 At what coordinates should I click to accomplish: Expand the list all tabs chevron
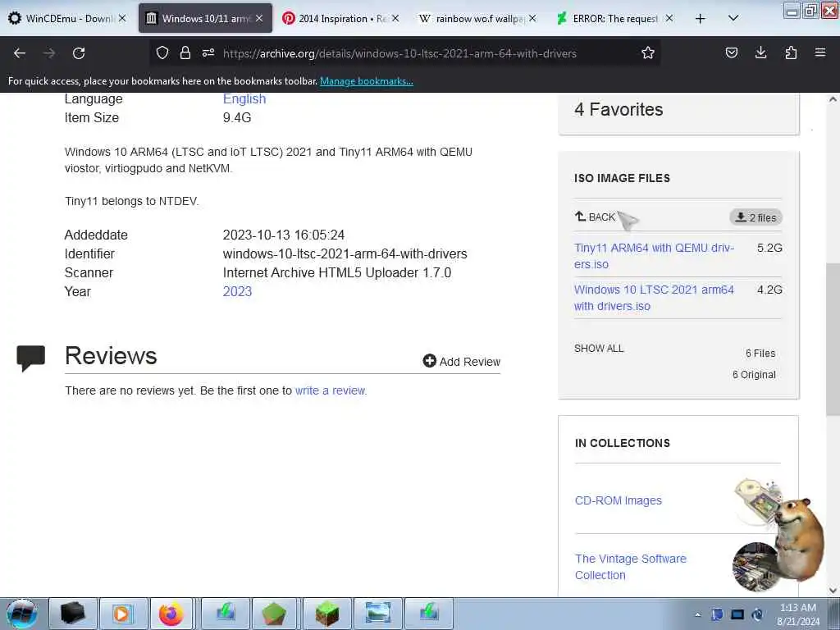[x=734, y=18]
